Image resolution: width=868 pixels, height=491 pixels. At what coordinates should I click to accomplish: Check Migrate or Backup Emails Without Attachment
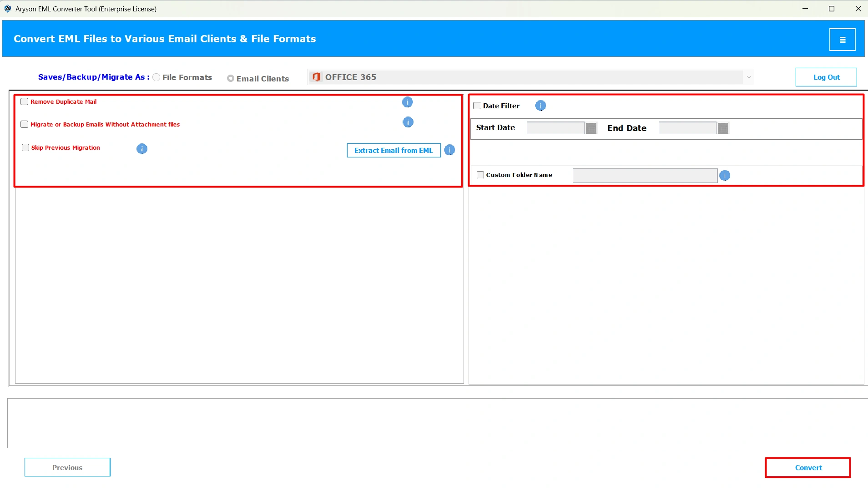click(25, 124)
